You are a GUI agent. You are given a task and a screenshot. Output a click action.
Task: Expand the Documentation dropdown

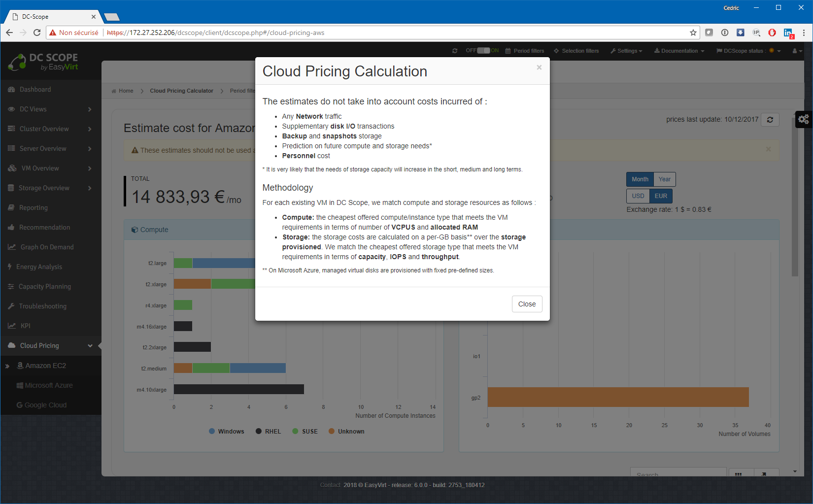(x=679, y=51)
